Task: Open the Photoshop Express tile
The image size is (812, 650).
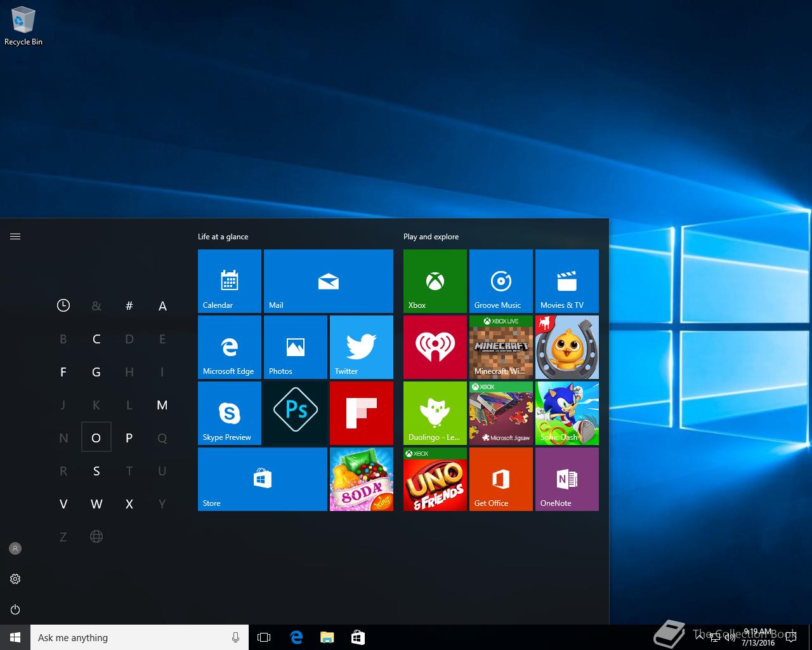Action: click(296, 413)
